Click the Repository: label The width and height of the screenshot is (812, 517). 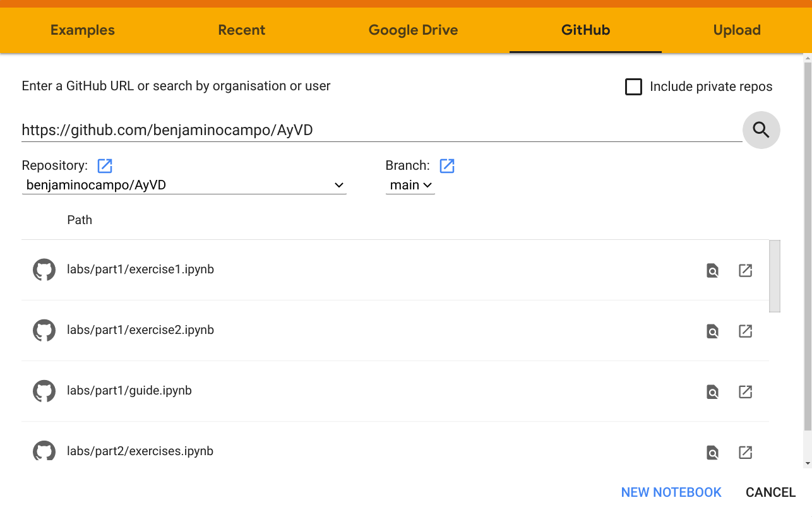click(55, 165)
